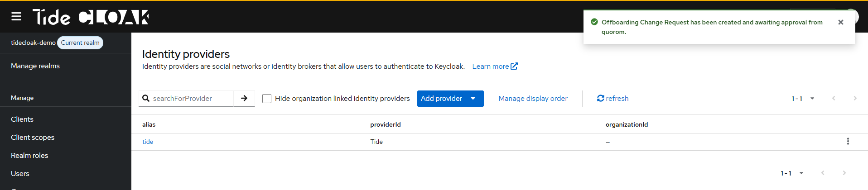The height and width of the screenshot is (190, 868).
Task: Click Manage display order link
Action: click(533, 98)
